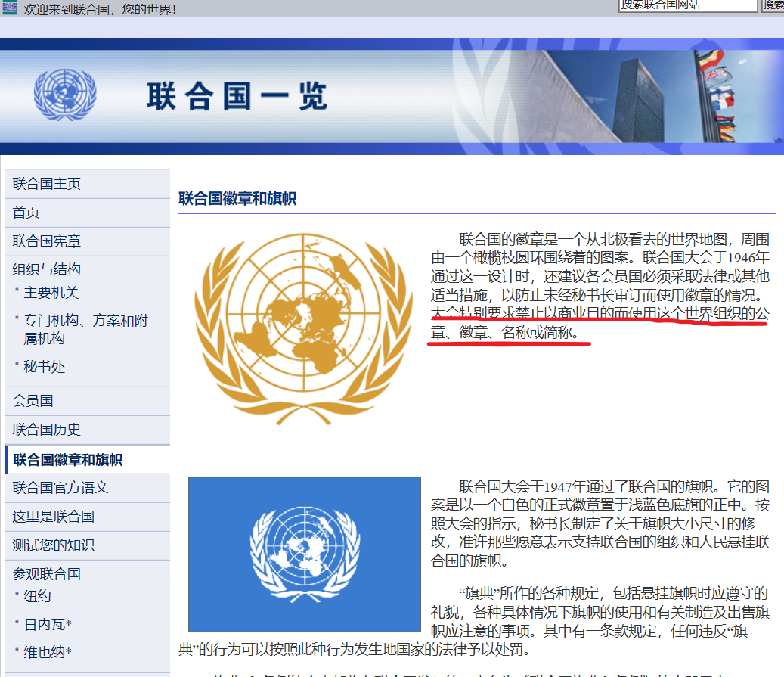Open the 主要机关 sub-item

tap(51, 292)
